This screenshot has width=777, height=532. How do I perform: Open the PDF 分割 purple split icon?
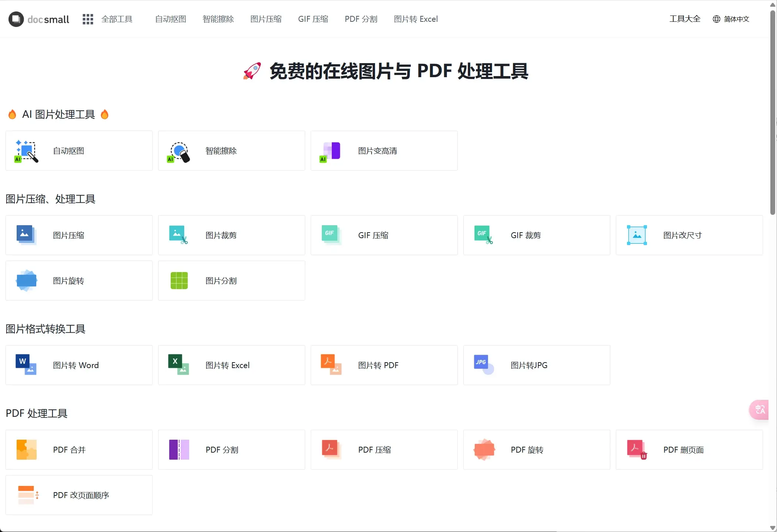pyautogui.click(x=179, y=450)
